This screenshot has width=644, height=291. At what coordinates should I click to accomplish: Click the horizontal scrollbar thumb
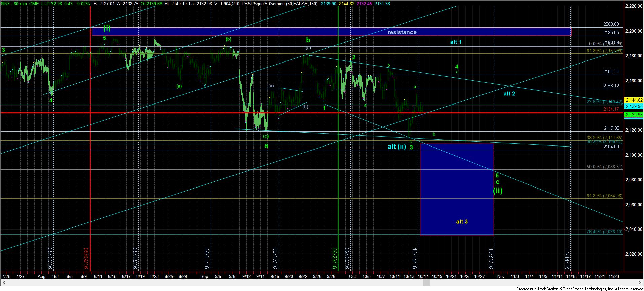point(426,283)
